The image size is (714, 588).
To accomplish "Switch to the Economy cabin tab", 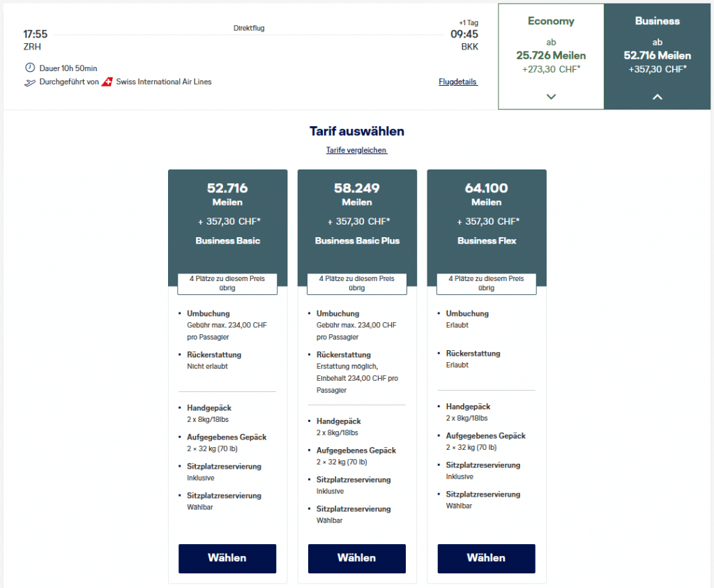I will [x=551, y=21].
